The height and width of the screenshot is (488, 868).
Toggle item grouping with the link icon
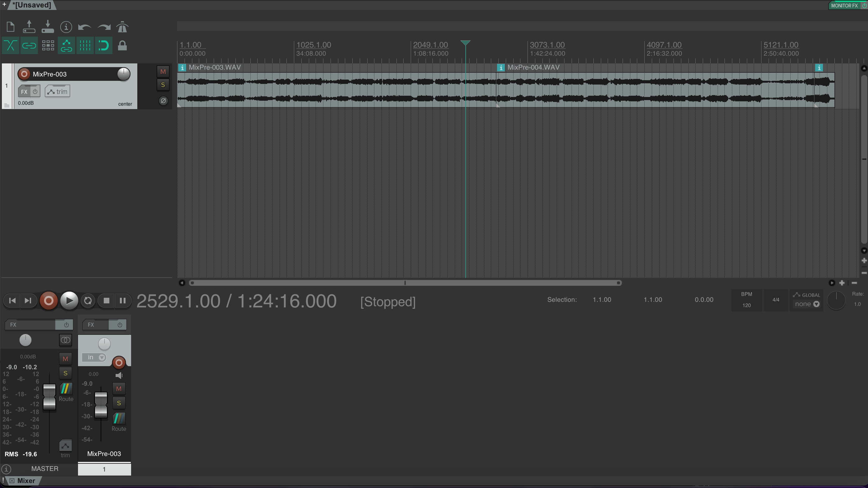29,45
